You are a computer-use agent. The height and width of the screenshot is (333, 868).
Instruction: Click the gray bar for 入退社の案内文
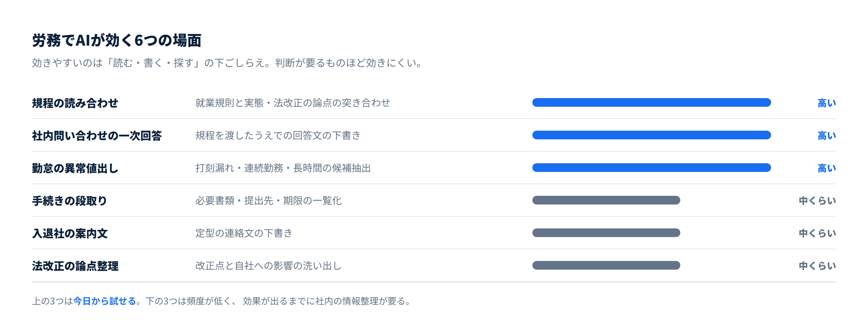pos(606,233)
